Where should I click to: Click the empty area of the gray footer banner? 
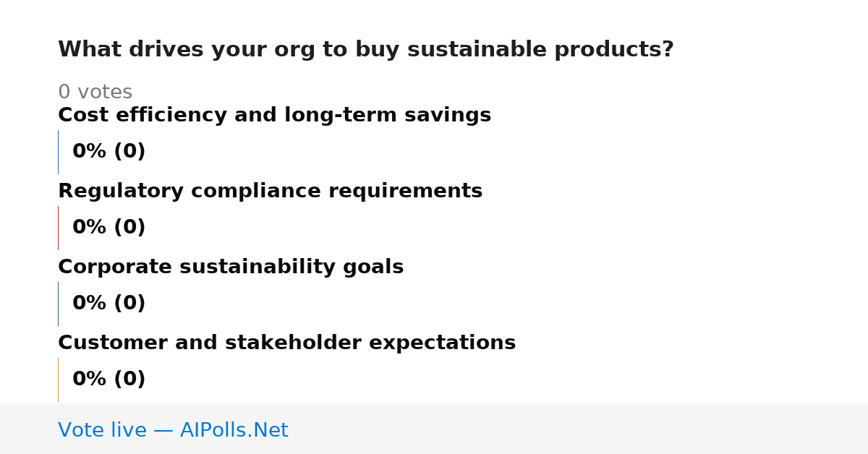click(x=579, y=429)
